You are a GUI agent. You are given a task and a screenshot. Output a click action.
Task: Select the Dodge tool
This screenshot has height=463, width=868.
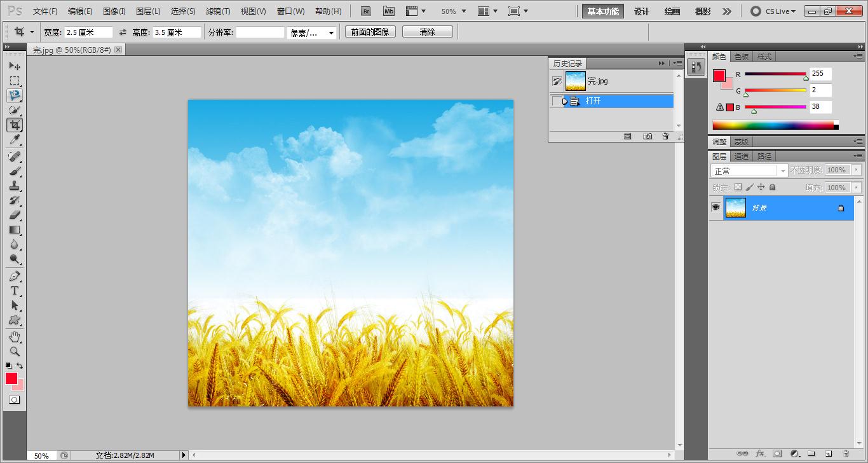(x=15, y=259)
